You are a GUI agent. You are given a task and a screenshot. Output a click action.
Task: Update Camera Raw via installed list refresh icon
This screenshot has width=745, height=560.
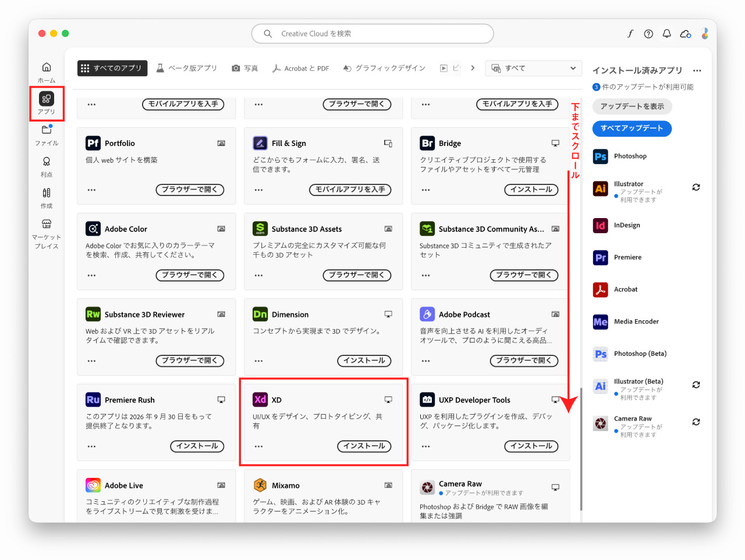coord(696,422)
